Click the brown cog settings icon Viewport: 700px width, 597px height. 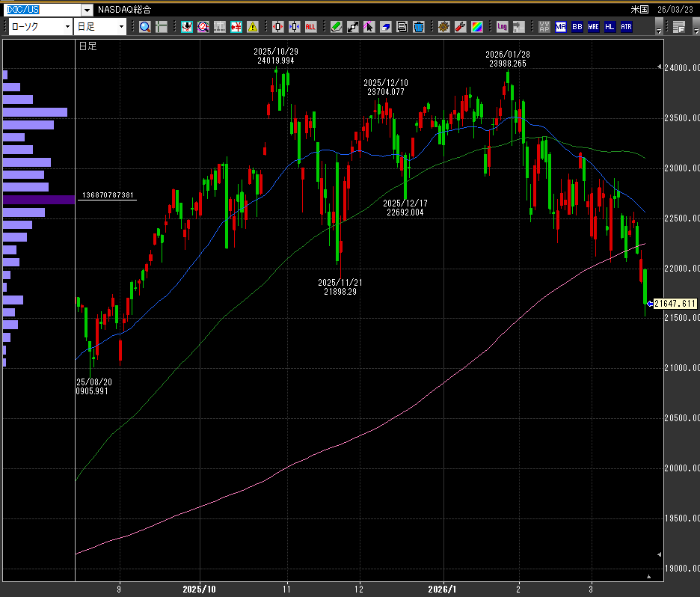[x=443, y=27]
